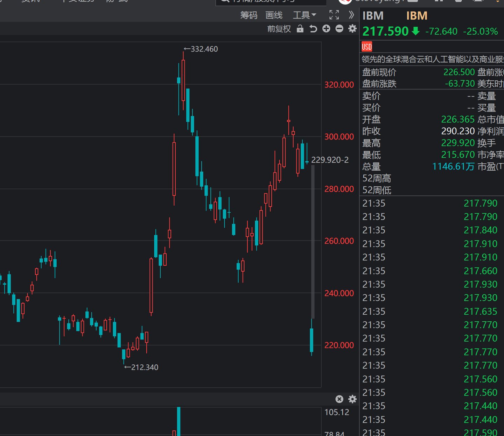Expand more toolbar options double-chevron
Image resolution: width=504 pixels, height=436 pixels.
[x=351, y=15]
